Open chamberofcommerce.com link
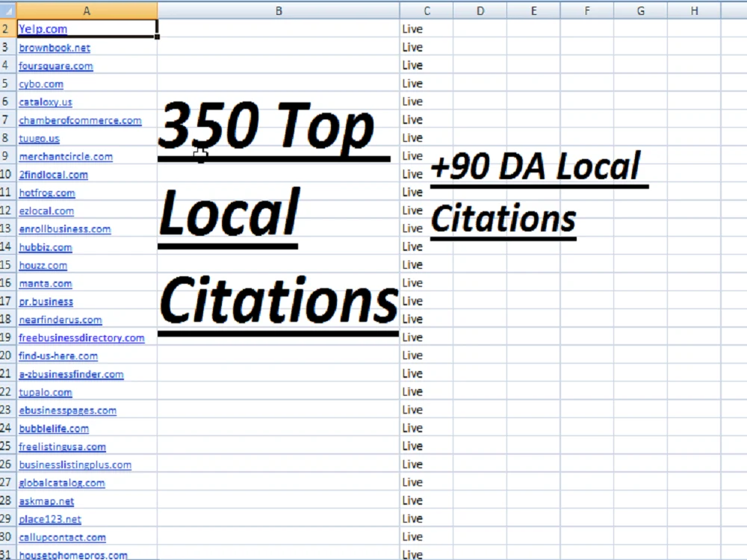 click(80, 120)
